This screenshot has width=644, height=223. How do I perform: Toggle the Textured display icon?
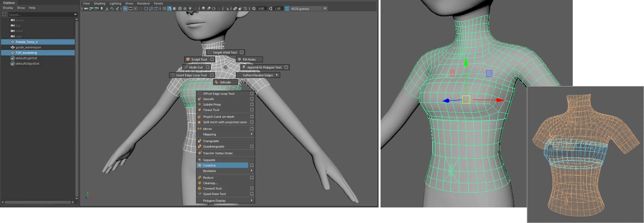pyautogui.click(x=185, y=8)
